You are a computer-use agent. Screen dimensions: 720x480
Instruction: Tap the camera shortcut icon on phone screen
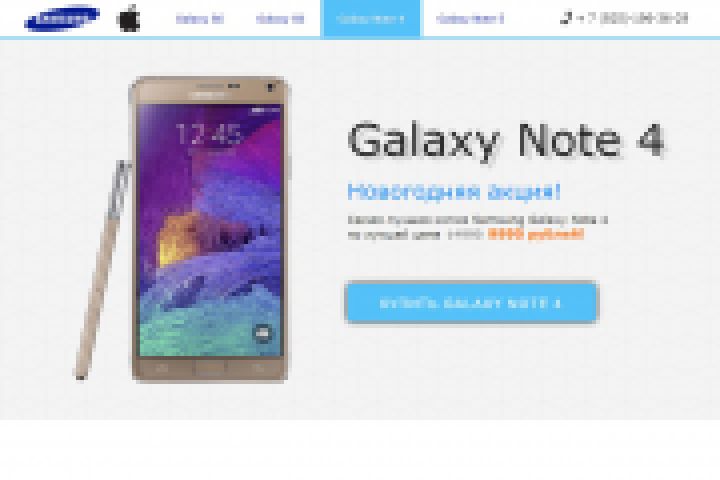click(263, 333)
